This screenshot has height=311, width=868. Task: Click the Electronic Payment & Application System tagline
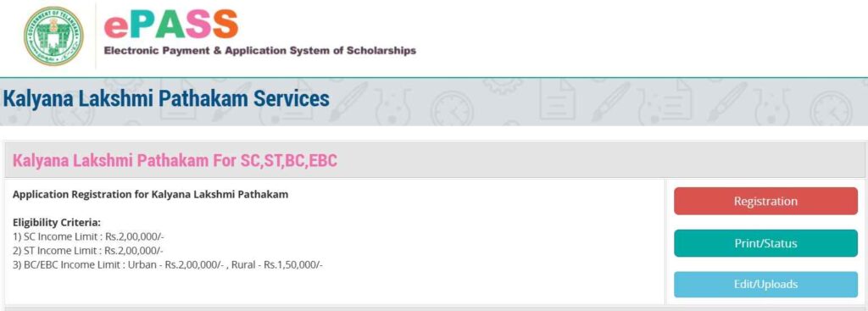pyautogui.click(x=259, y=51)
